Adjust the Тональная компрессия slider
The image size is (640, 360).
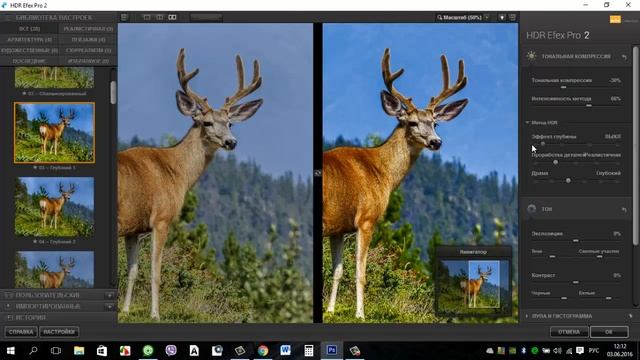(564, 87)
